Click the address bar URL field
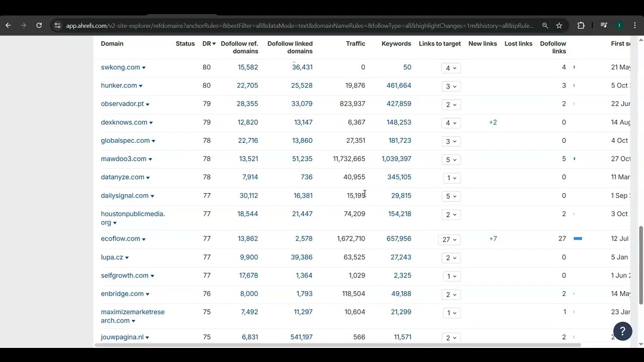The image size is (644, 362). point(300,26)
